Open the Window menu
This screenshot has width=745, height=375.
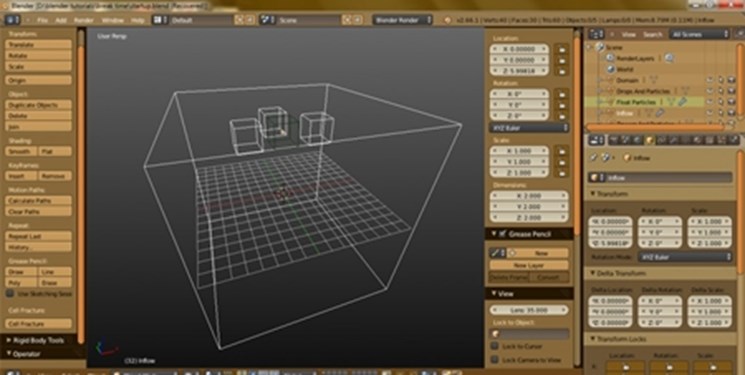point(113,20)
